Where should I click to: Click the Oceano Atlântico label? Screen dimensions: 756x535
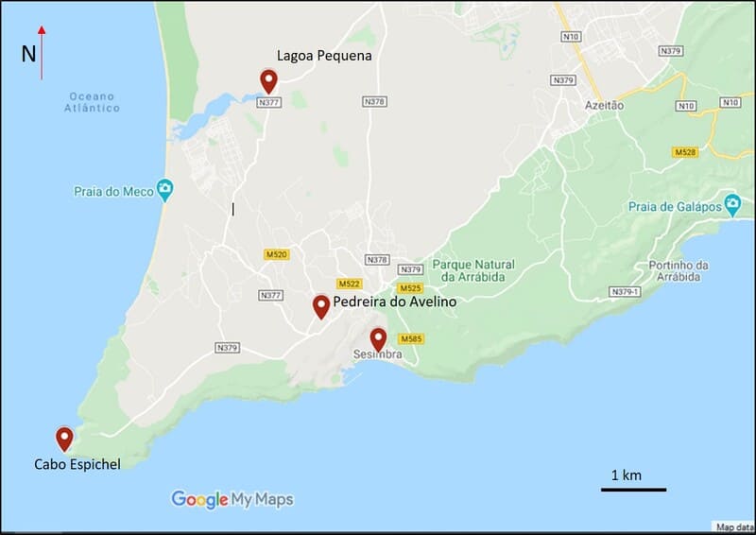tap(92, 102)
